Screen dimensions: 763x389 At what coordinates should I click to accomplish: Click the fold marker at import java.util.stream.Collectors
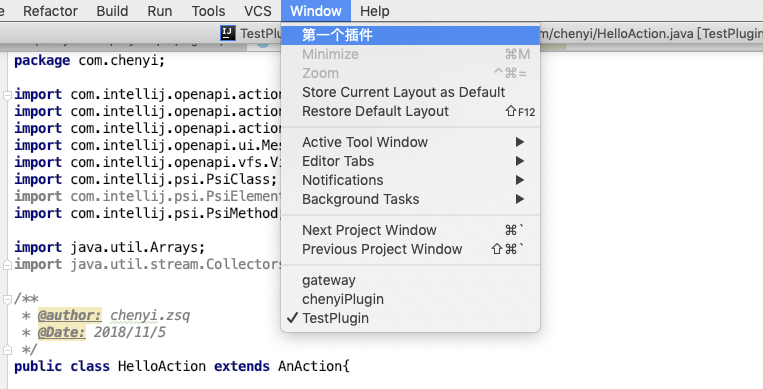(x=7, y=265)
